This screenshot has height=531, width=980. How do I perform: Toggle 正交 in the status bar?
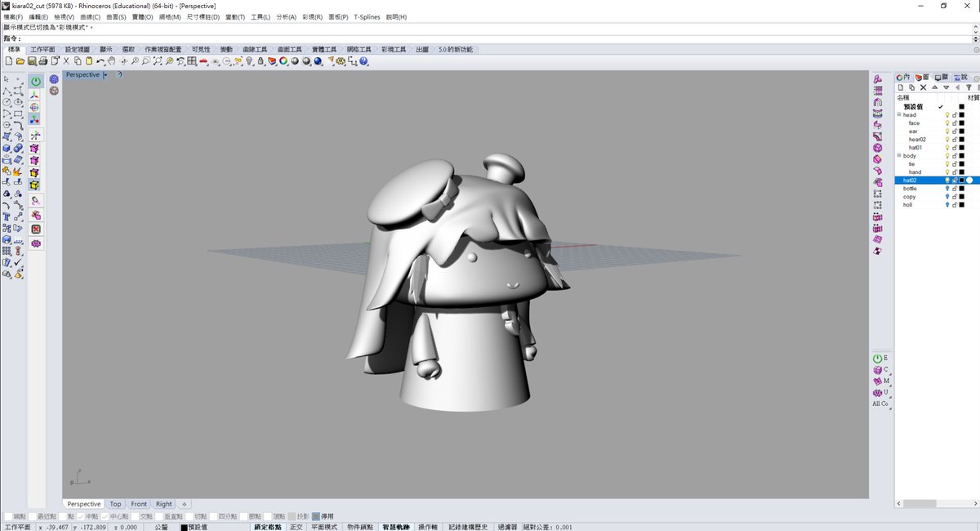[x=296, y=527]
